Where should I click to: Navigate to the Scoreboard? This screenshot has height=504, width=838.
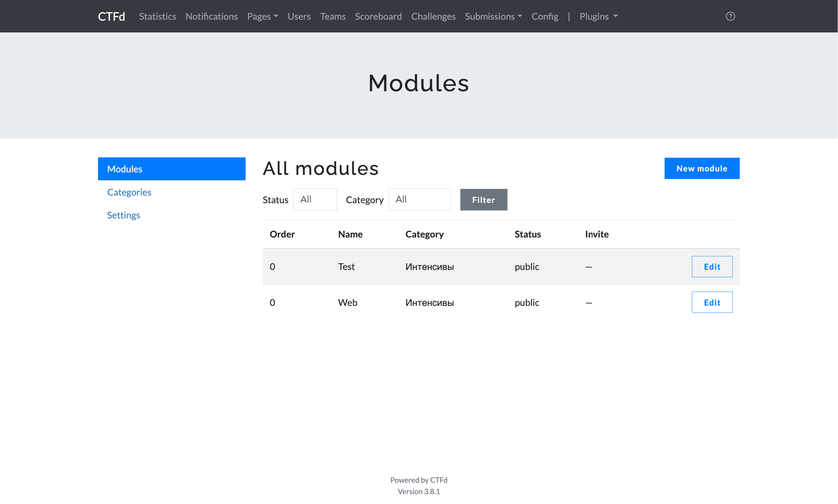[x=378, y=16]
